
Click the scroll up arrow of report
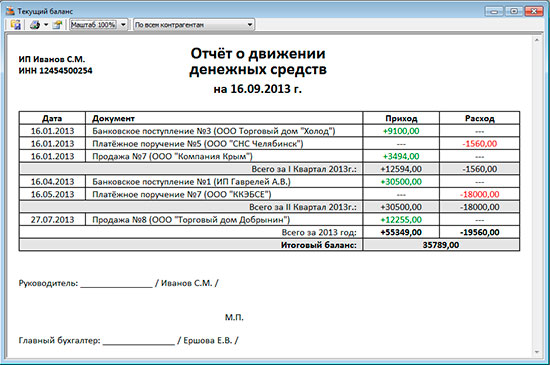coord(537,40)
